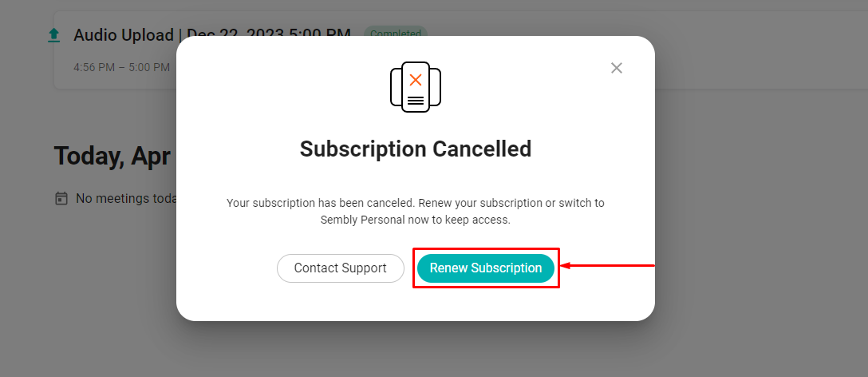Screen dimensions: 868x377
Task: Open Contact Support from the dialog
Action: tap(341, 268)
